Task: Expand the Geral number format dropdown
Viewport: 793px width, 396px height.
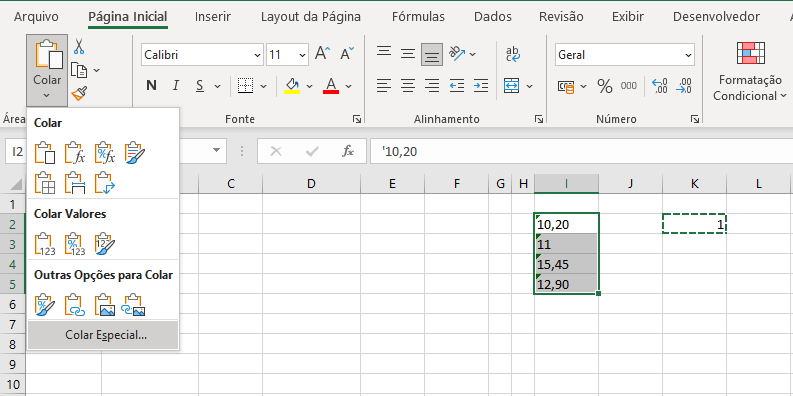Action: (x=625, y=55)
